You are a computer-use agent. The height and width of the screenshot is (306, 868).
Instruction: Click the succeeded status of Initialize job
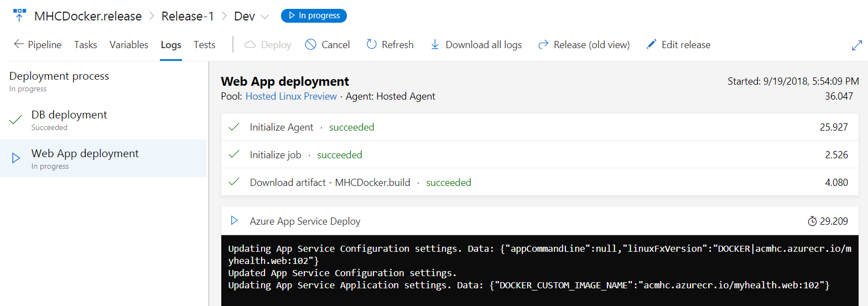coord(340,155)
